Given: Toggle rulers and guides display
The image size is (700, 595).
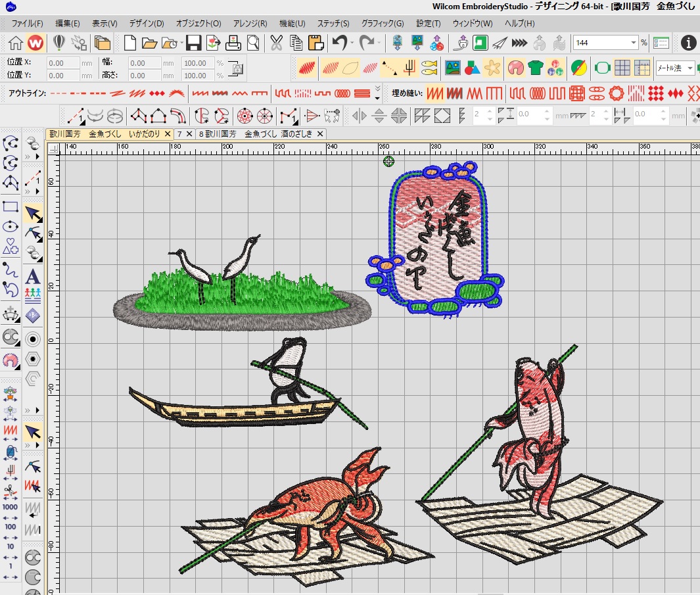Looking at the screenshot, I should tap(642, 68).
